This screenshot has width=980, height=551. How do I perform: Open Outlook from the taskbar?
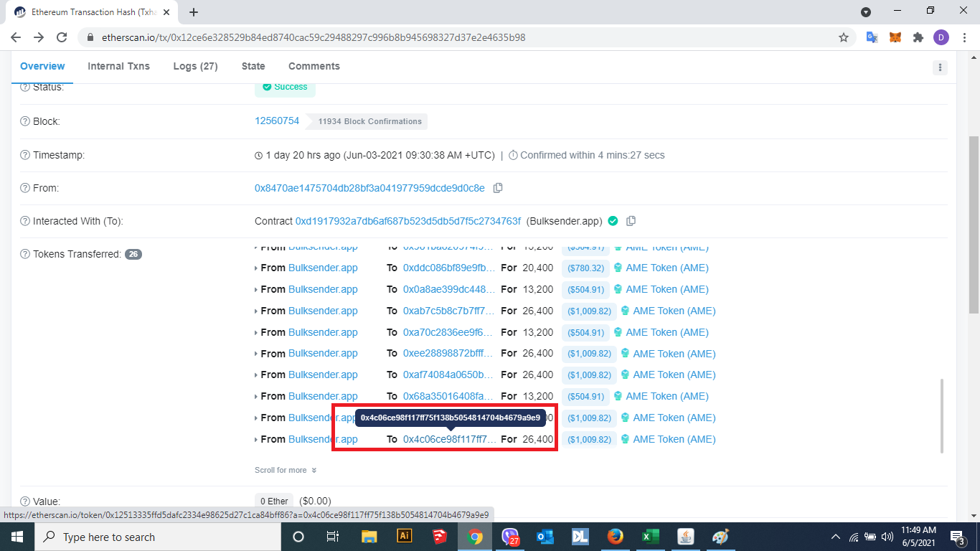click(545, 537)
